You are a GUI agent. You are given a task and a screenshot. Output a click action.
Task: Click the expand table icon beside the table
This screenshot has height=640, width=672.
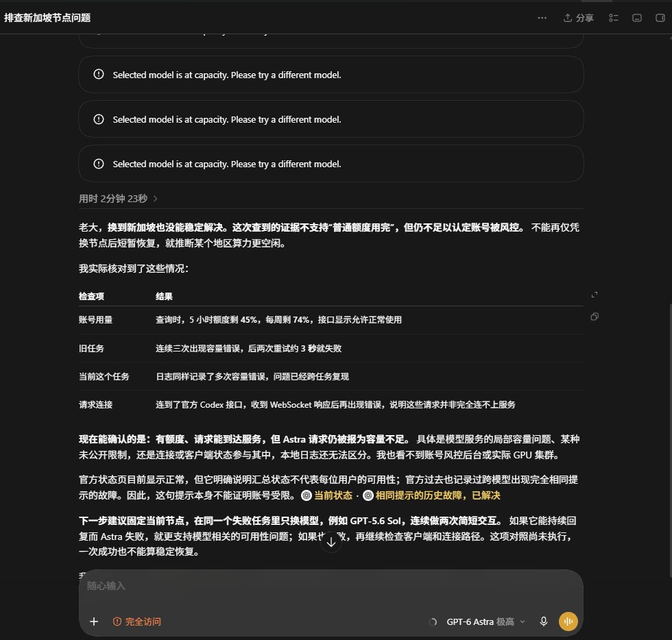595,295
